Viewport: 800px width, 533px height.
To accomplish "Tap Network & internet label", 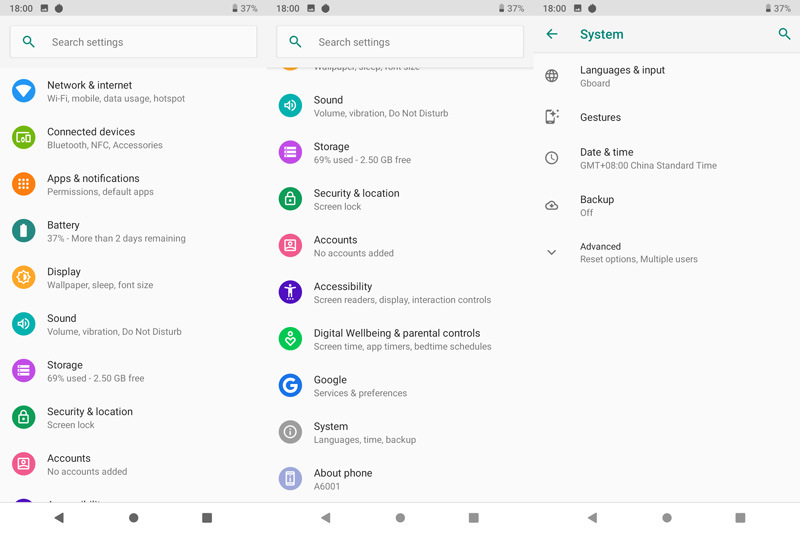I will click(x=89, y=85).
